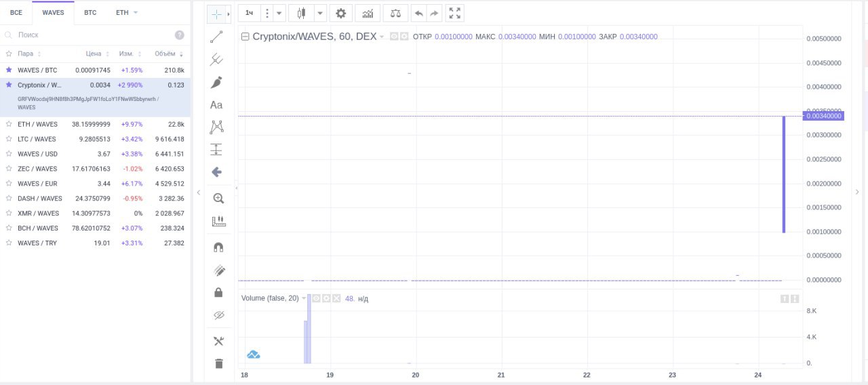Switch to the BTC tab
The height and width of the screenshot is (385, 868).
[x=90, y=13]
